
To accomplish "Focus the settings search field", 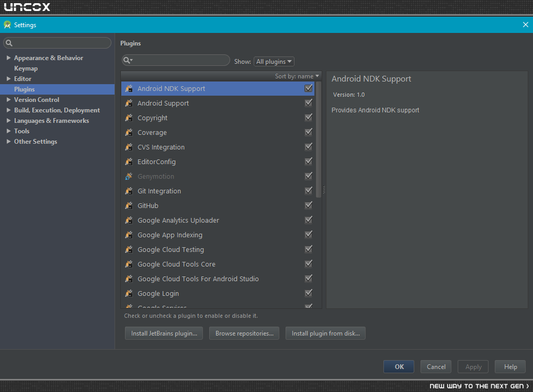I will click(57, 43).
